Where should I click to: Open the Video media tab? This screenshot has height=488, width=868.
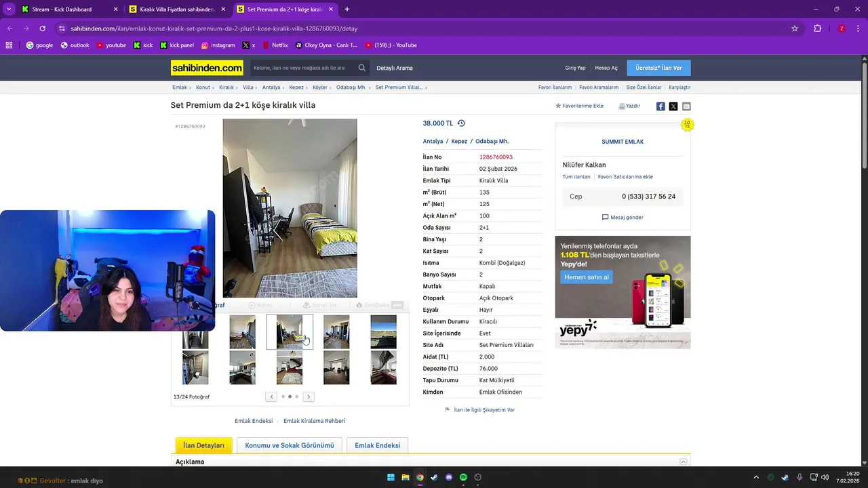[260, 306]
